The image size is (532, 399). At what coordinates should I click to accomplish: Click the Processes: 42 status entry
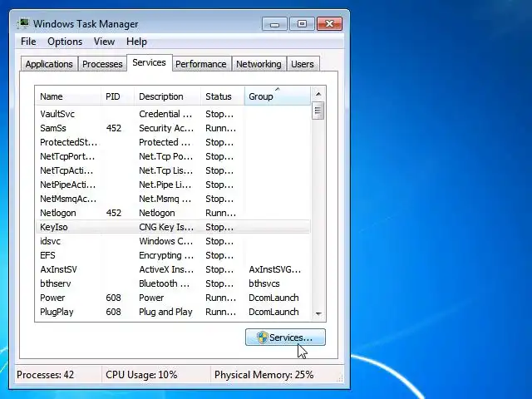tap(45, 375)
